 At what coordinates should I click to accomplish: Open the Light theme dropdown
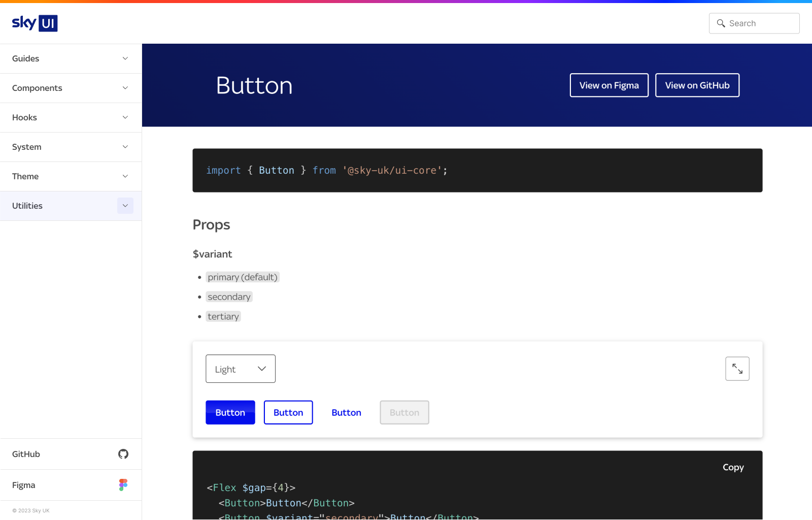tap(241, 369)
